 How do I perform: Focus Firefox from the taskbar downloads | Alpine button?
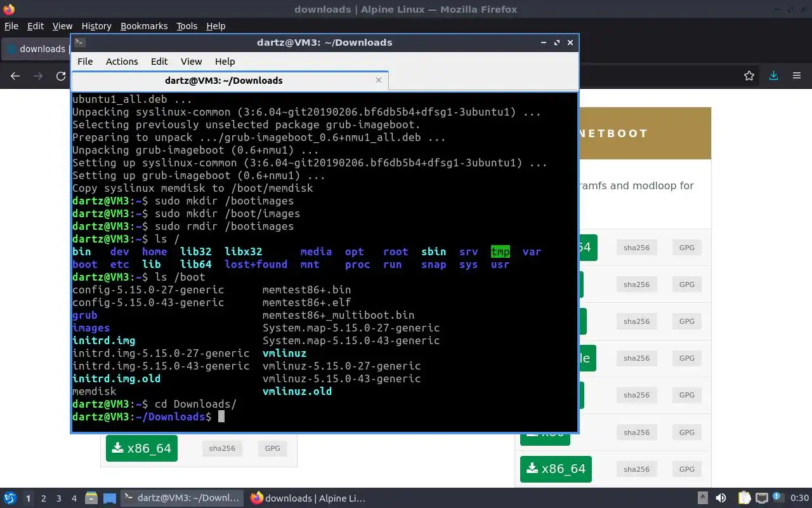click(309, 498)
